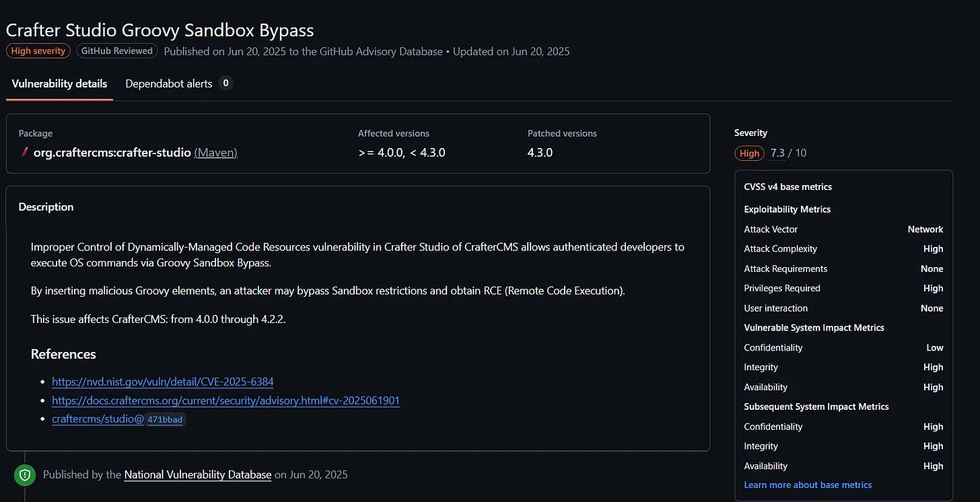Open the NVD CVE-2025-6384 reference link

coord(163,382)
